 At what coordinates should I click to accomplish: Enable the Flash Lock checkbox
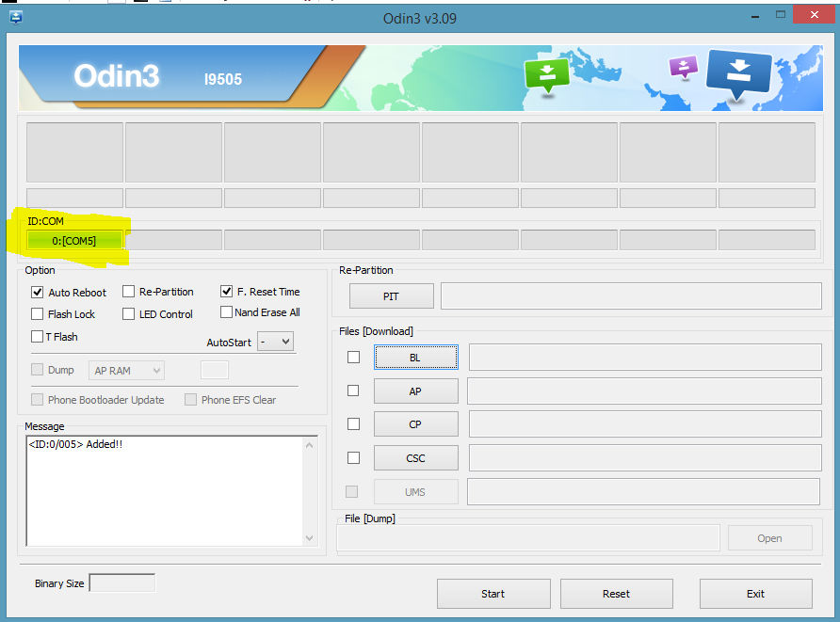point(37,313)
